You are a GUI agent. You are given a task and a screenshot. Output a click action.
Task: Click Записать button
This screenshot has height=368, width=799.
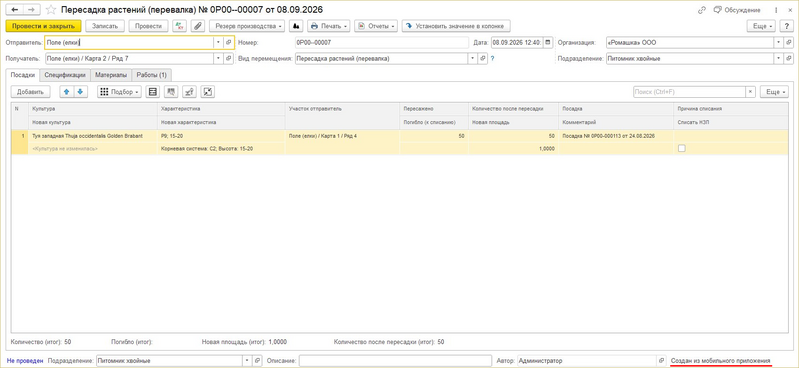105,25
